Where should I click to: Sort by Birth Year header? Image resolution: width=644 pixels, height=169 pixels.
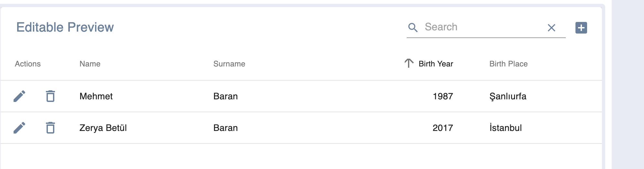[x=435, y=64]
